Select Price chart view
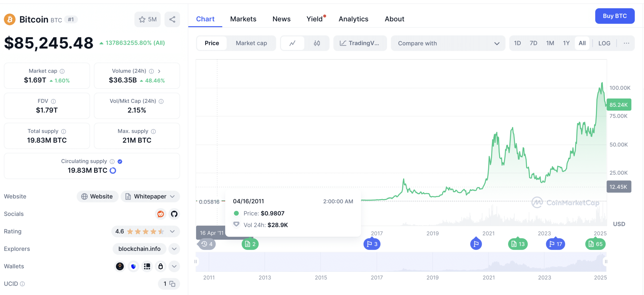 (x=212, y=43)
